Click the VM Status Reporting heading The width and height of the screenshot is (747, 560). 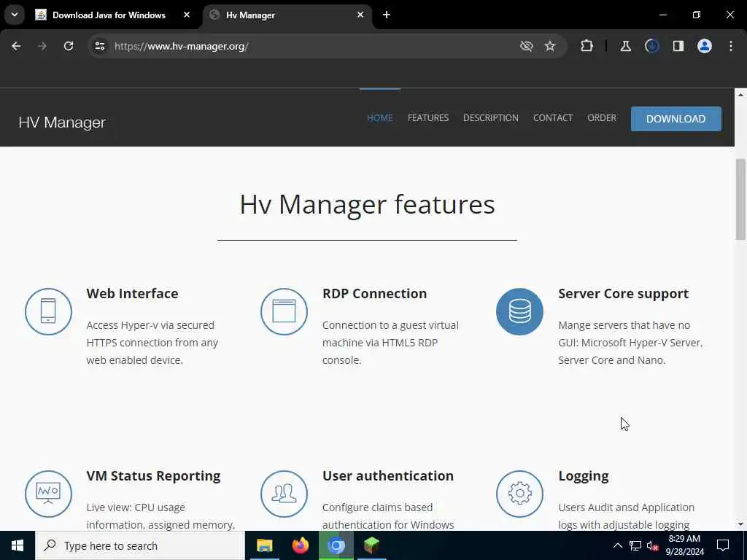153,475
